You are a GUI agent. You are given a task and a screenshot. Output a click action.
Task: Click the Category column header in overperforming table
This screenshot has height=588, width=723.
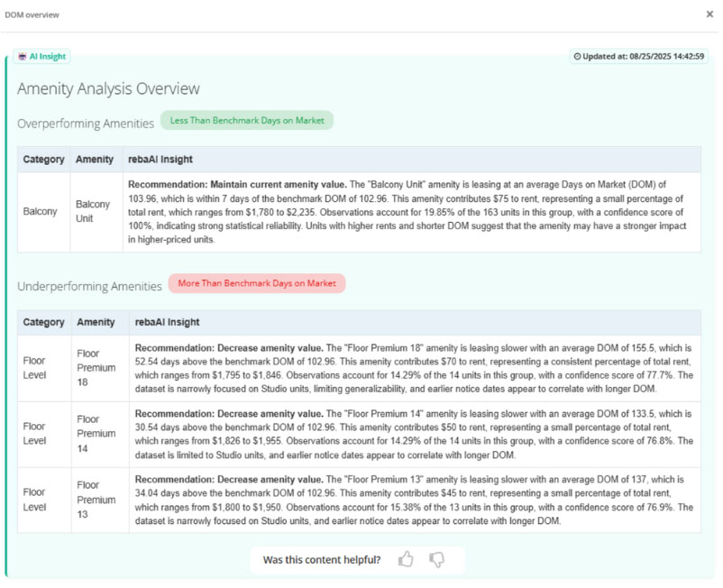[x=44, y=159]
